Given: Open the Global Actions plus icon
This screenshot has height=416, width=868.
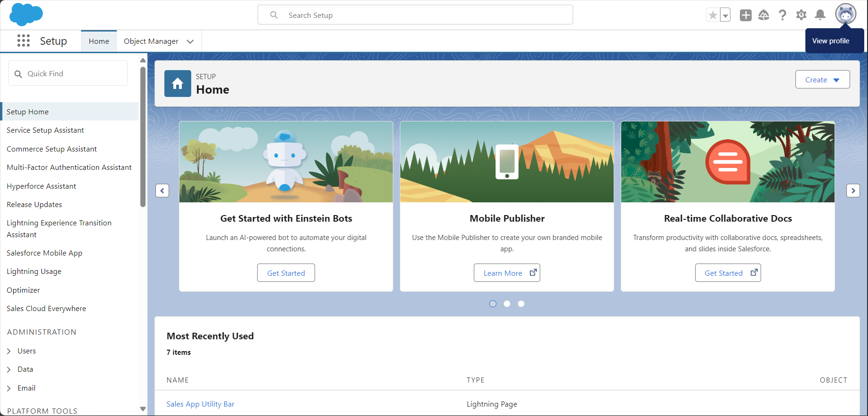Looking at the screenshot, I should click(x=746, y=15).
